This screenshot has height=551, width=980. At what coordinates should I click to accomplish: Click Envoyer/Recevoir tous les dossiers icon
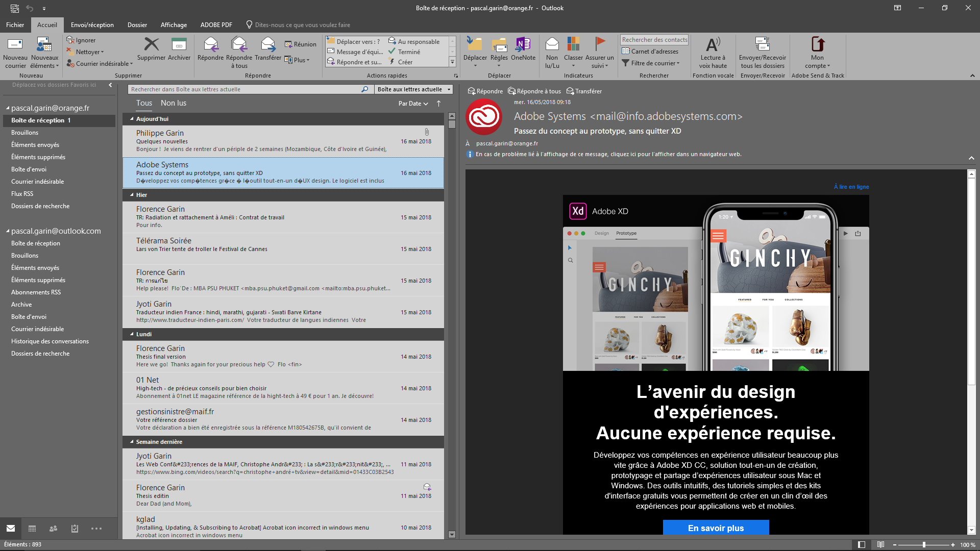[763, 44]
